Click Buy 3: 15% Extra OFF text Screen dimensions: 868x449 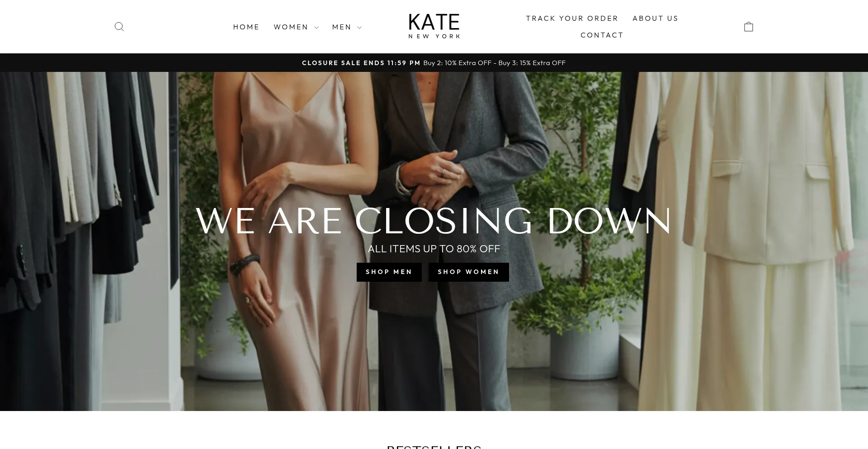(x=532, y=63)
